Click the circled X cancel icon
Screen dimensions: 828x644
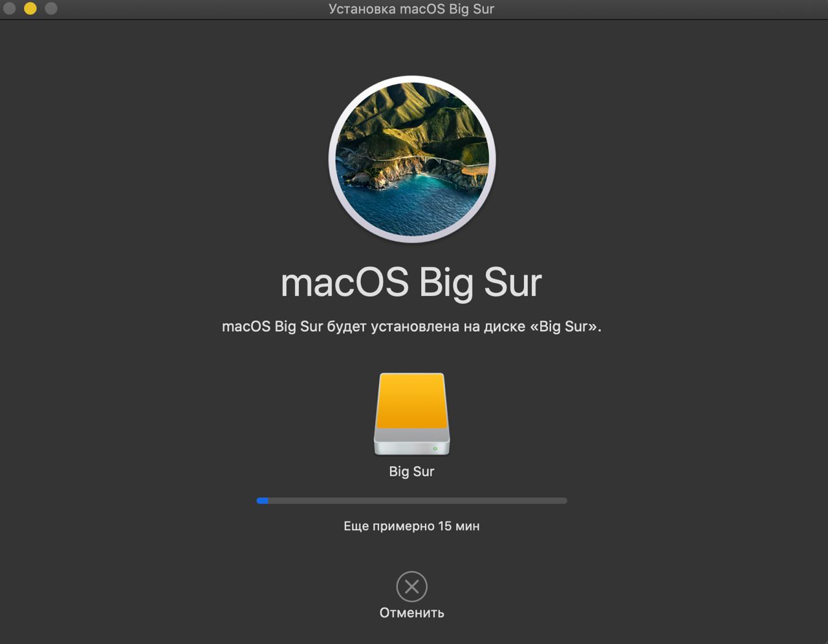(411, 587)
